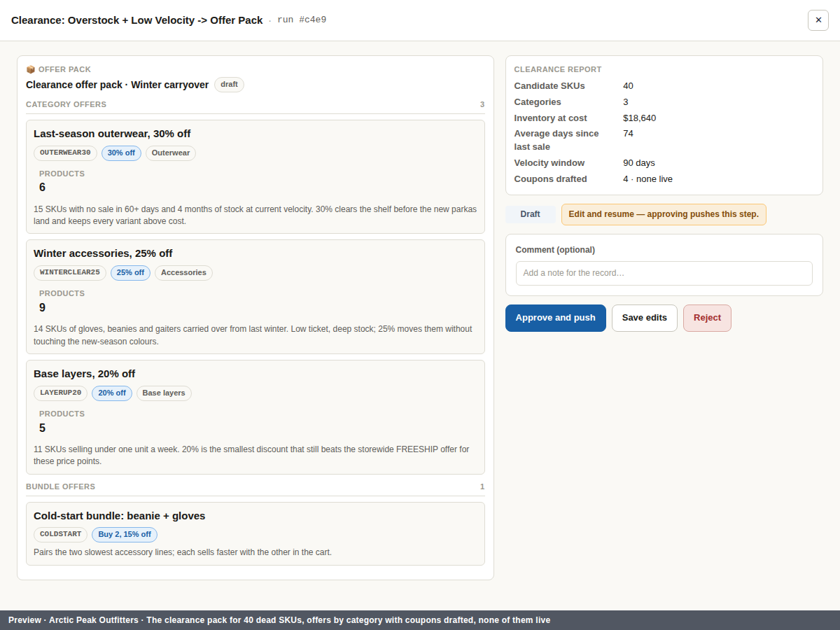
Task: Select the LAYERUP20 coupon code chip
Action: pos(60,393)
